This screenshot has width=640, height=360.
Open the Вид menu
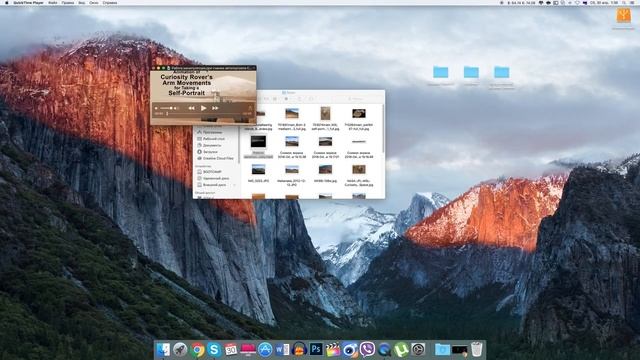(x=82, y=2)
